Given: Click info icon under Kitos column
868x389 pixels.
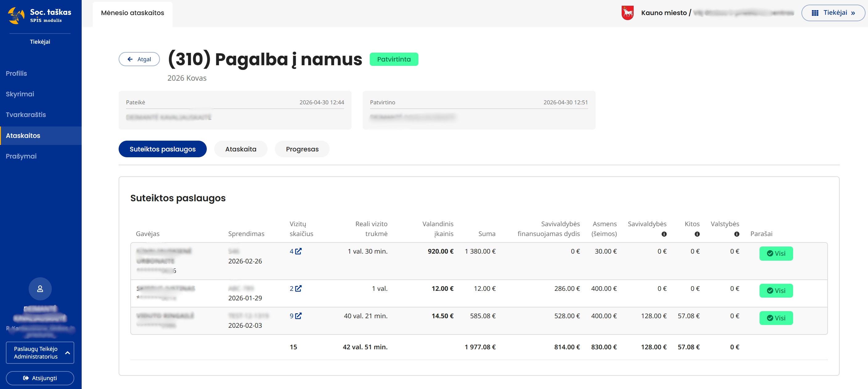Looking at the screenshot, I should pos(697,234).
